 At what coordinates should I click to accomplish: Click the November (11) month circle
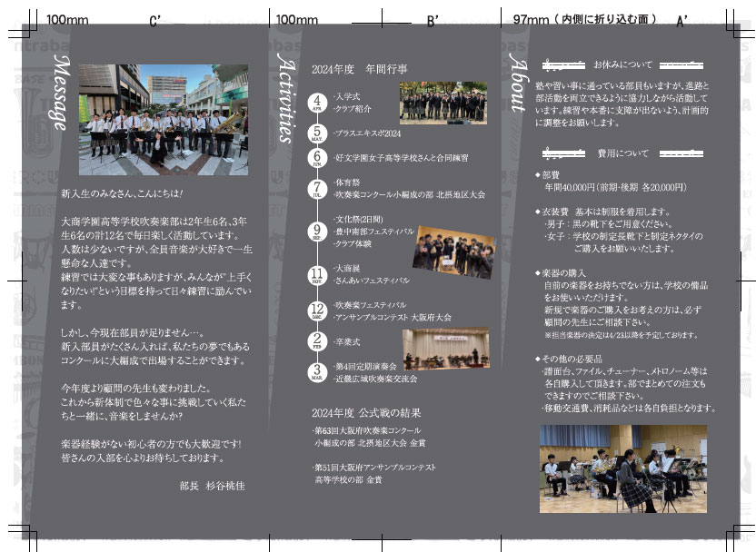click(x=317, y=275)
